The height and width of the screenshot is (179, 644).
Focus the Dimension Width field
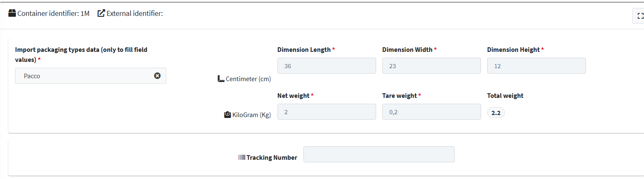(x=432, y=66)
